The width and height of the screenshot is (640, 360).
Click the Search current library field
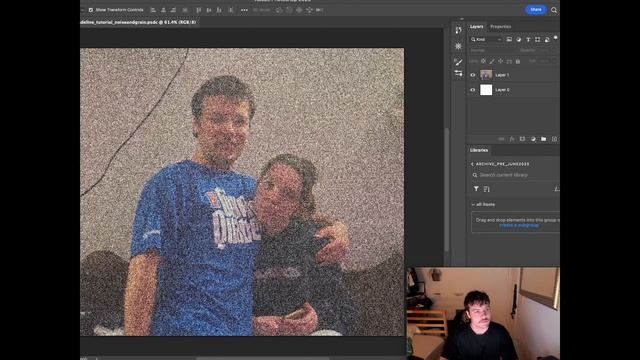click(x=515, y=175)
